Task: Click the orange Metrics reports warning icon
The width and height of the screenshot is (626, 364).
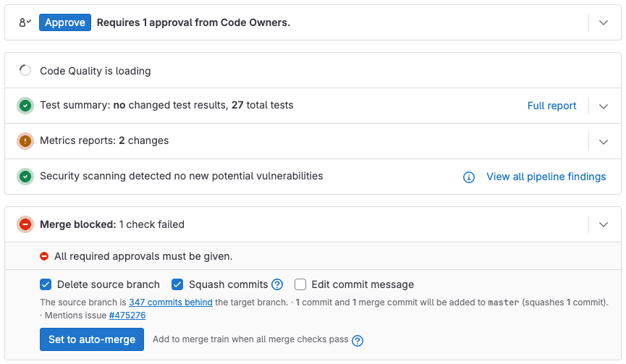Action: click(25, 141)
